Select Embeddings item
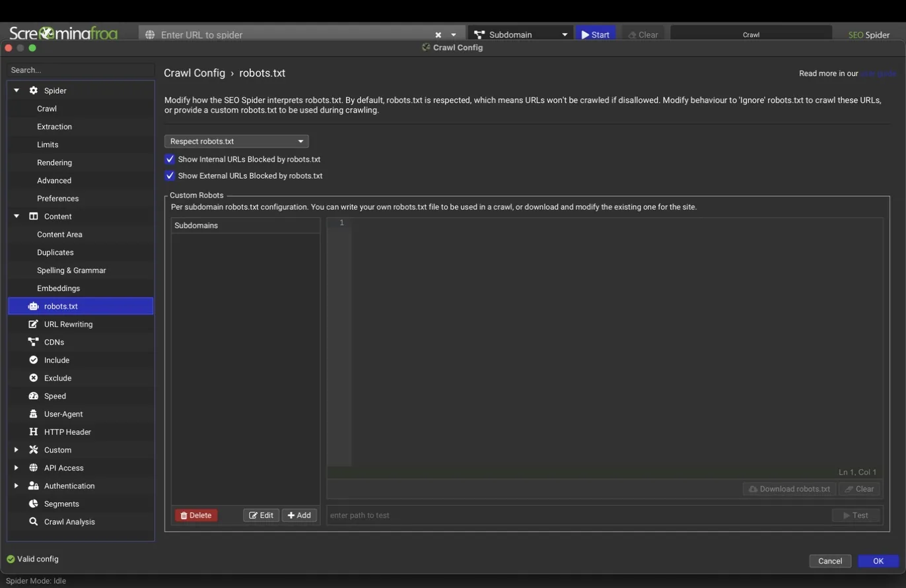 click(58, 288)
